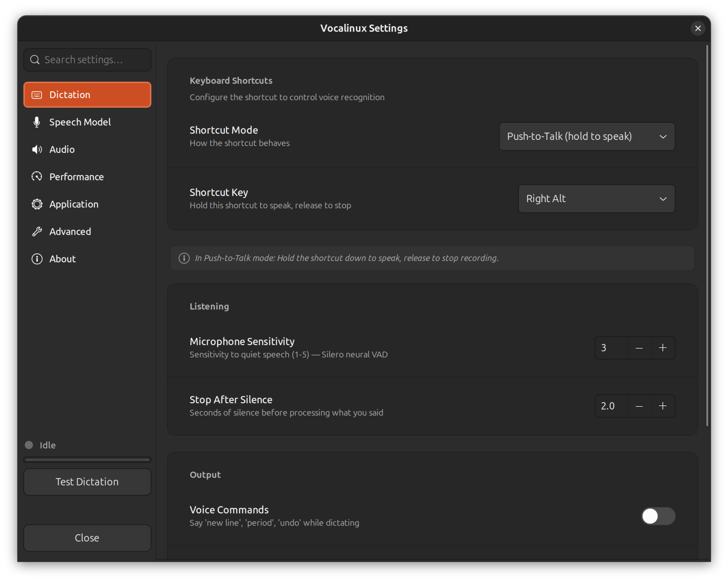The height and width of the screenshot is (581, 728).
Task: Click the audio level bar under Idle
Action: click(87, 460)
